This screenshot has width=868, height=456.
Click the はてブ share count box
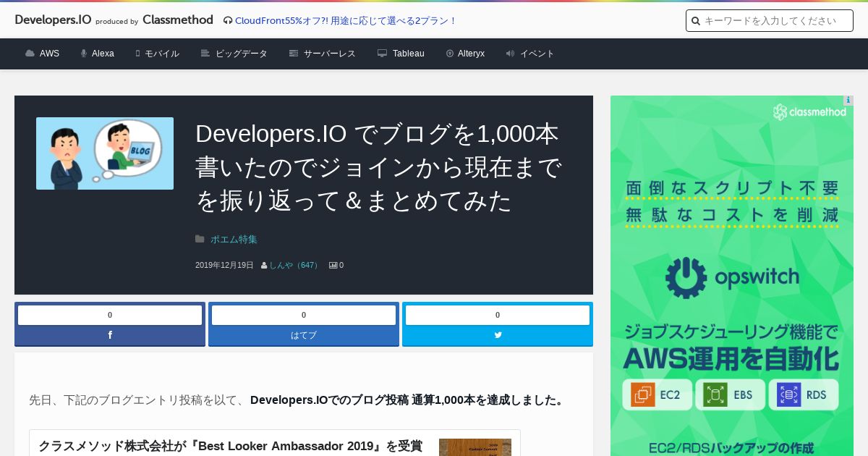[x=304, y=315]
